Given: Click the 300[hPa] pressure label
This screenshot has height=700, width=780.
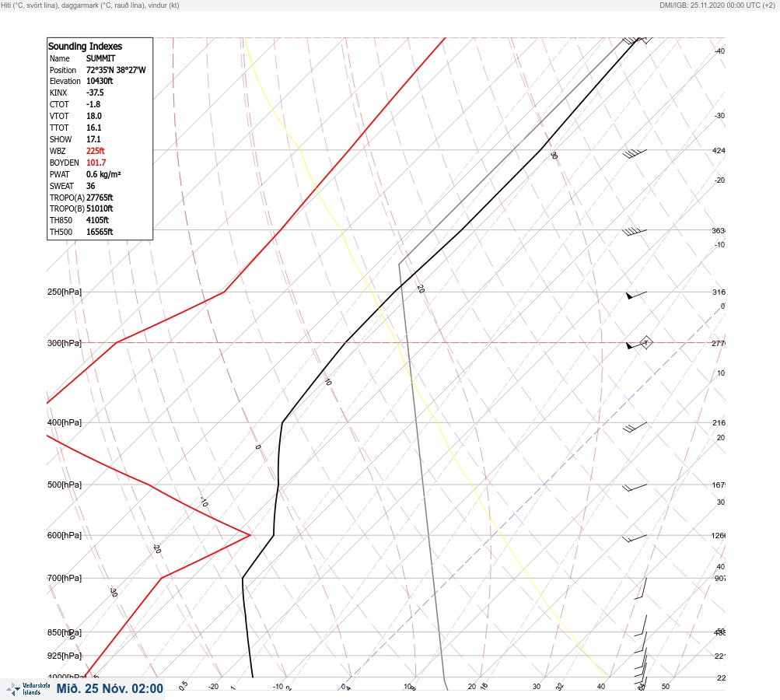Looking at the screenshot, I should [x=65, y=343].
